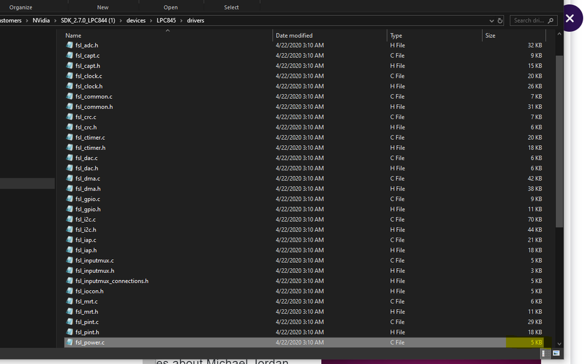The height and width of the screenshot is (364, 588).
Task: Click the fsl_dma.c file icon
Action: [x=69, y=178]
